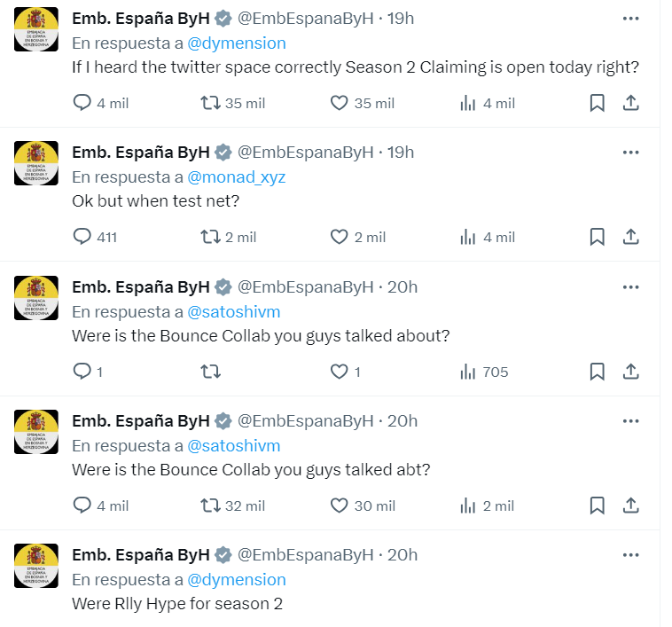Viewport: 672px width, 627px height.
Task: Open @satoshivm link in the 'talked about?' tweet
Action: (234, 312)
